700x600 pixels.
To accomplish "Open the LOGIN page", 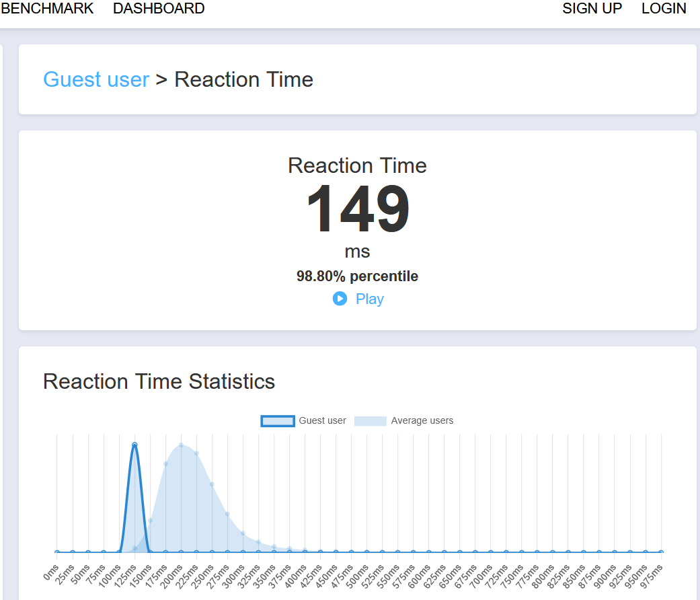I will coord(664,9).
